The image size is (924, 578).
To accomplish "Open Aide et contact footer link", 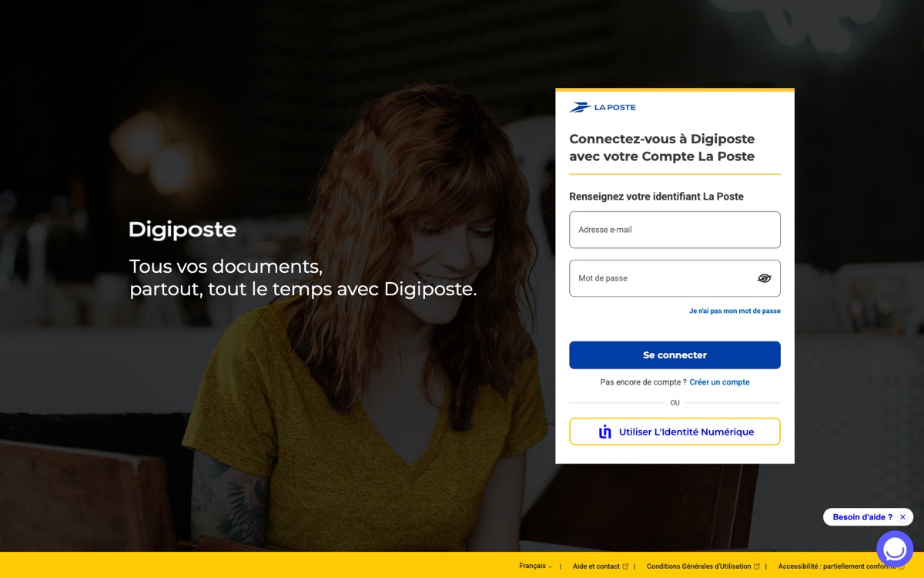I will (x=601, y=566).
